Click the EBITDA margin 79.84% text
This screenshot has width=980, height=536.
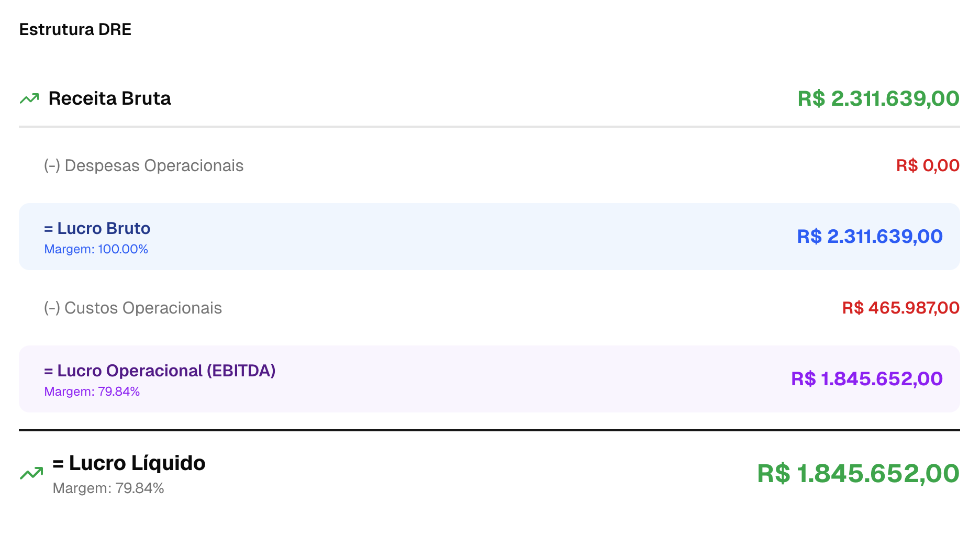point(92,392)
